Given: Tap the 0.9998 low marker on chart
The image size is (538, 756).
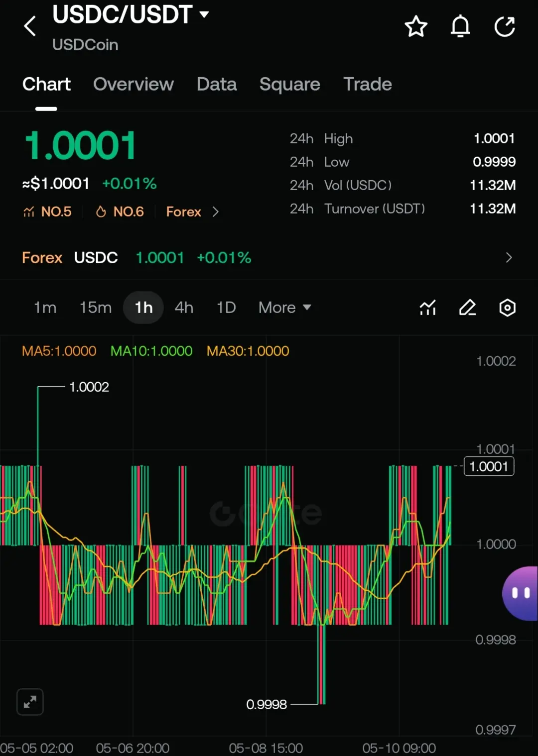Looking at the screenshot, I should pyautogui.click(x=267, y=704).
